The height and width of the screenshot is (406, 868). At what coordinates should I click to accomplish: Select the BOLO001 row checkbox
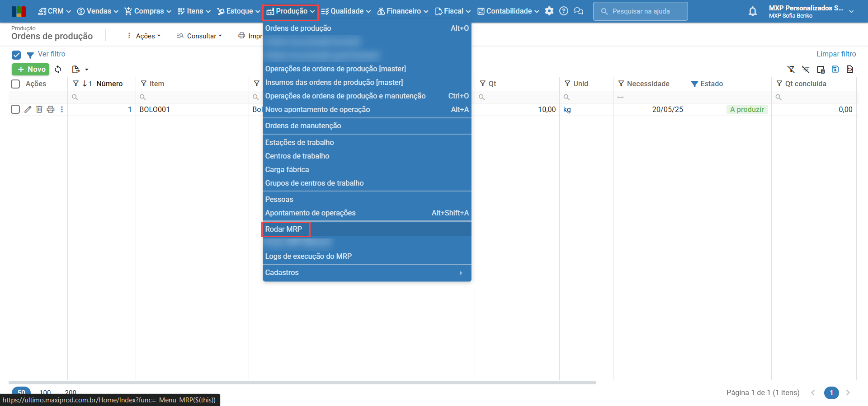15,109
